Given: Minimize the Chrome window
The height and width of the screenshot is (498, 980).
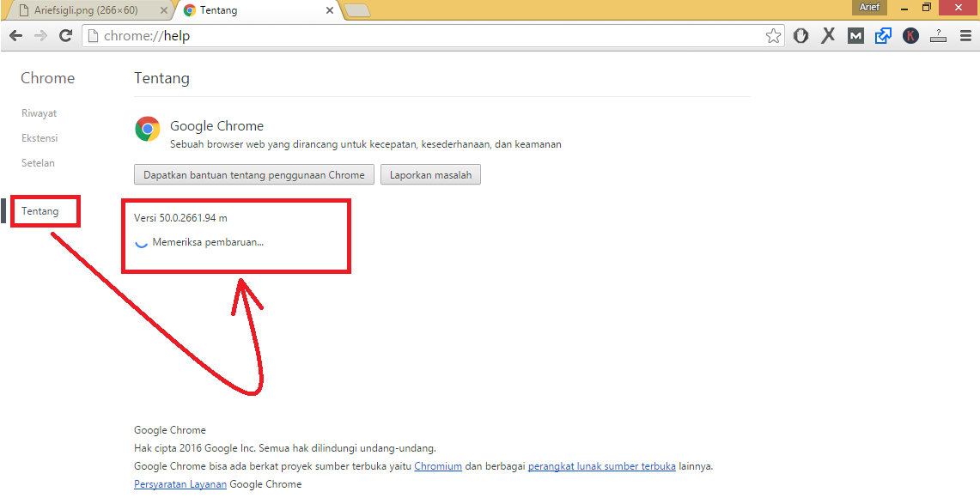Looking at the screenshot, I should coord(905,8).
